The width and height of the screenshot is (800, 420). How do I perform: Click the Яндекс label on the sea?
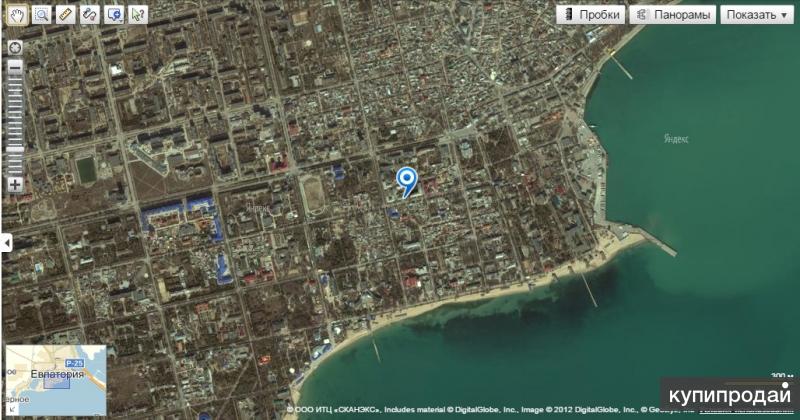(676, 139)
